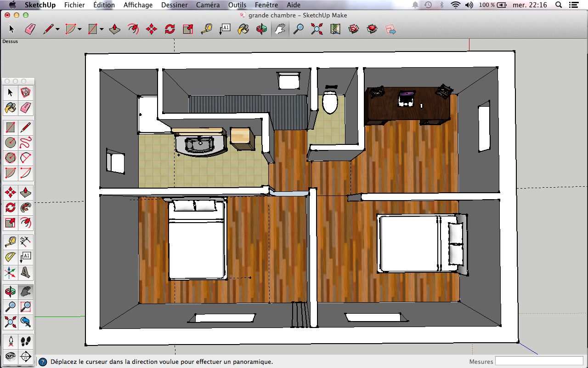Select the Arc tool in top toolbar
Image resolution: width=588 pixels, height=368 pixels.
70,29
